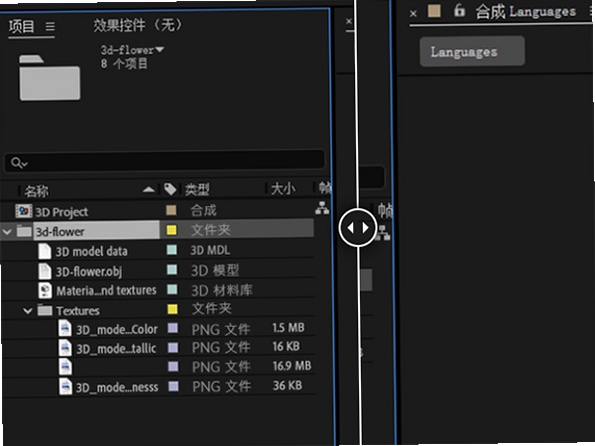Sort by the 类型 column header
The image size is (595, 446).
tap(197, 189)
